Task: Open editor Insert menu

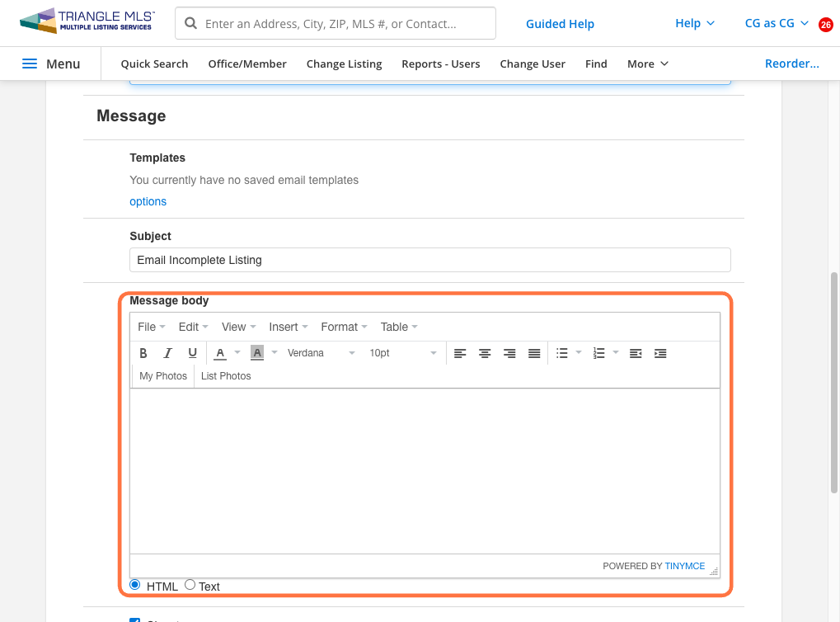Action: [x=289, y=327]
